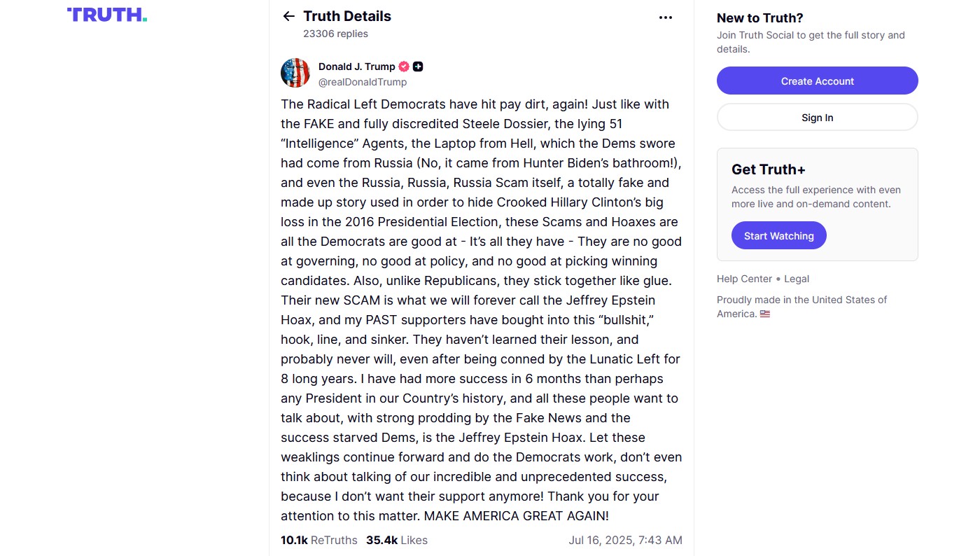980x556 pixels.
Task: Open the profile avatar thumbnail
Action: (295, 73)
